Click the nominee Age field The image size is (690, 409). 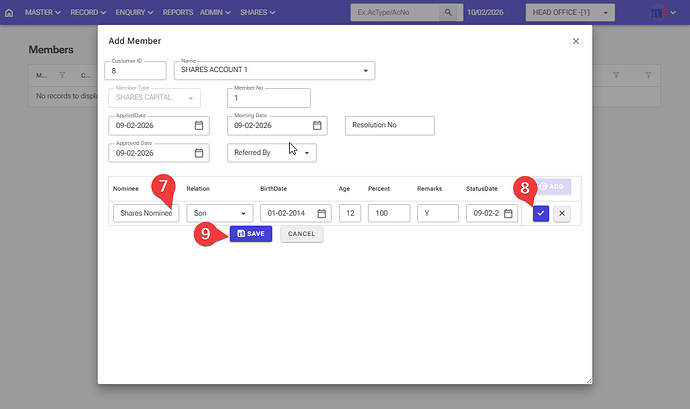350,214
